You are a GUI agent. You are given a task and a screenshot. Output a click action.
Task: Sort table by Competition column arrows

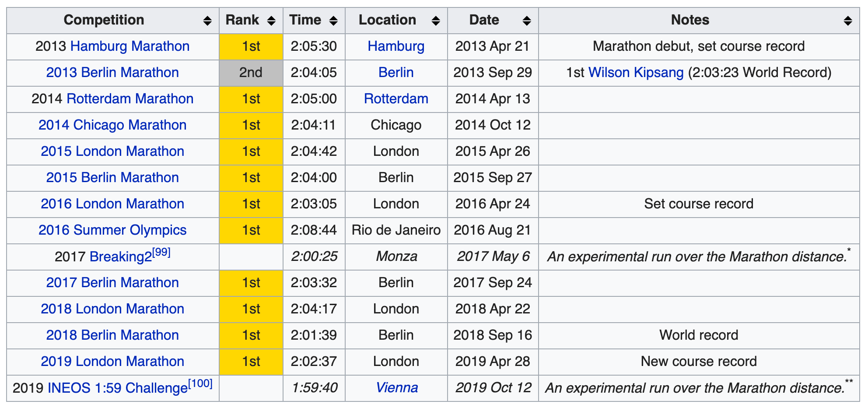[207, 21]
